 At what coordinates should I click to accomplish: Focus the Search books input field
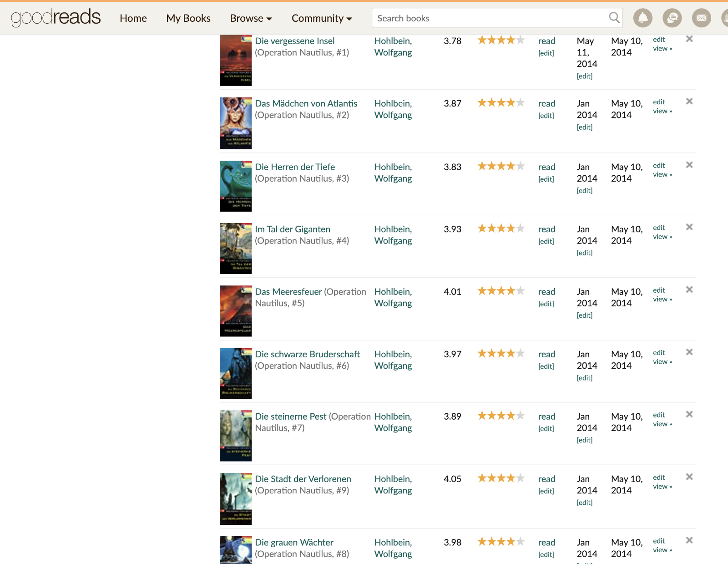click(x=489, y=18)
